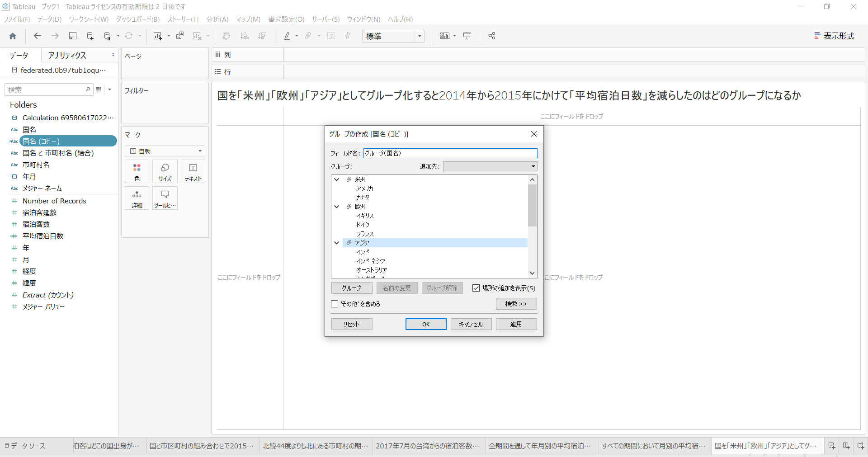Image resolution: width=868 pixels, height=457 pixels.
Task: Toggle the data pane view-as-list icon
Action: pos(99,90)
